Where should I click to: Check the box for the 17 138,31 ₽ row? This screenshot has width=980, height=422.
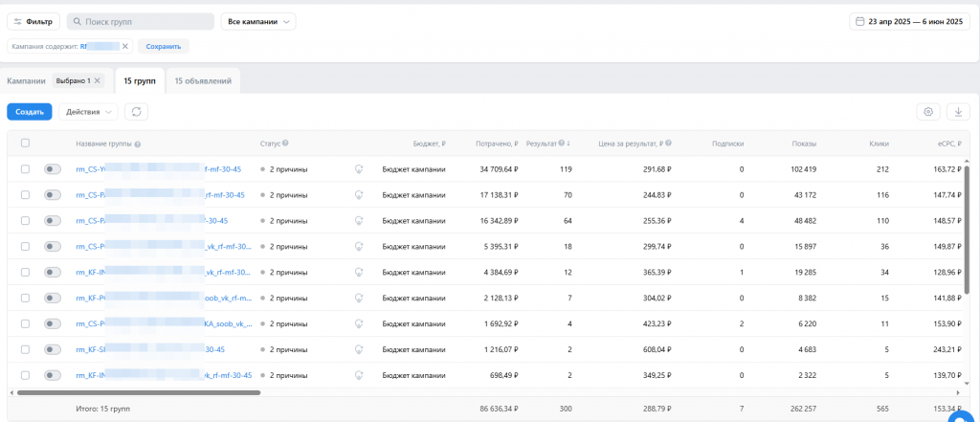pyautogui.click(x=26, y=195)
